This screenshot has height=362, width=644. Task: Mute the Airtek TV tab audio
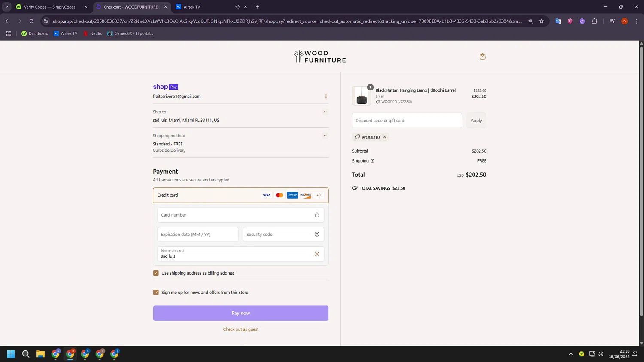237,7
